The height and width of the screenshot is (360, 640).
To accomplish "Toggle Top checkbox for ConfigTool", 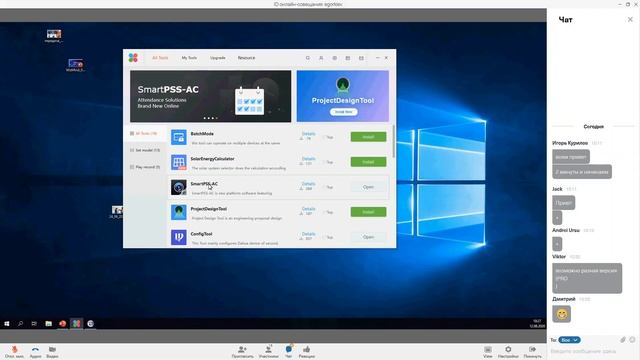I will (324, 237).
